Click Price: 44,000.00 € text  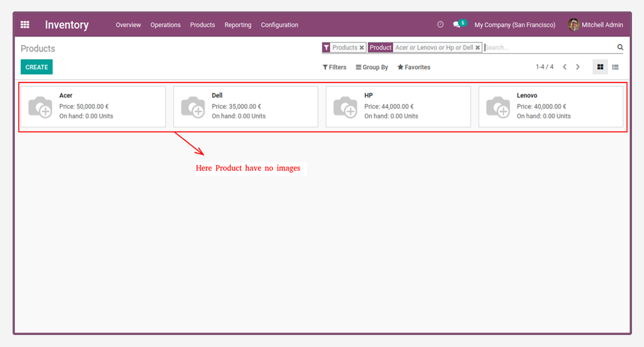coord(389,106)
